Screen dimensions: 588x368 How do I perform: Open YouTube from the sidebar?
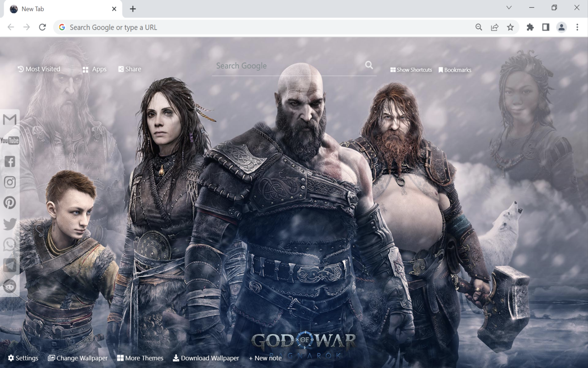tap(10, 140)
